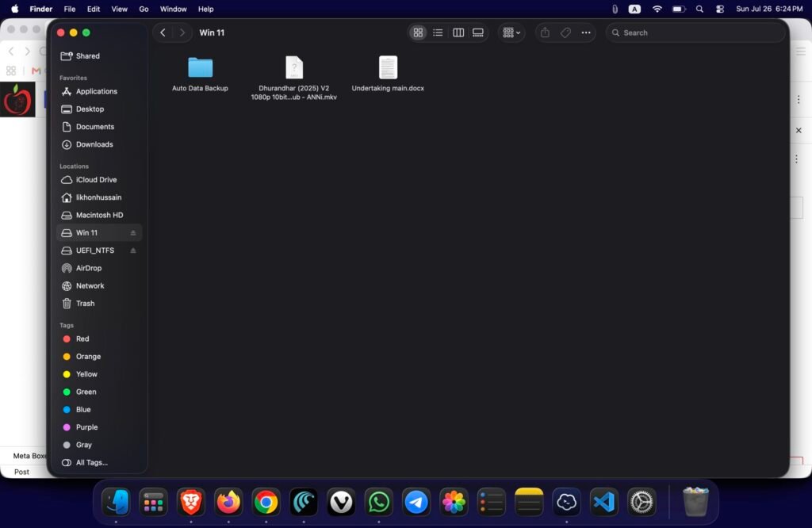Screen dimensions: 812x528
Task: Launch Vivaldi from the Dock
Action: pyautogui.click(x=341, y=502)
